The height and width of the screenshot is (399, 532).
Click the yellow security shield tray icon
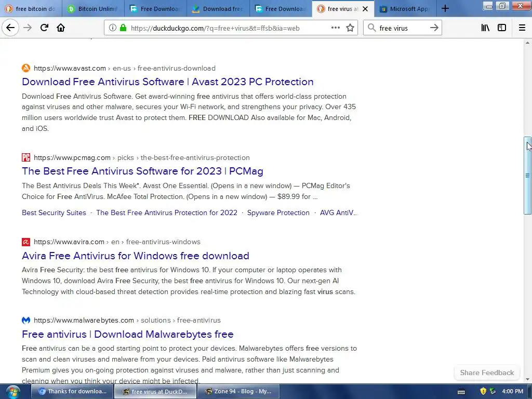[483, 392]
